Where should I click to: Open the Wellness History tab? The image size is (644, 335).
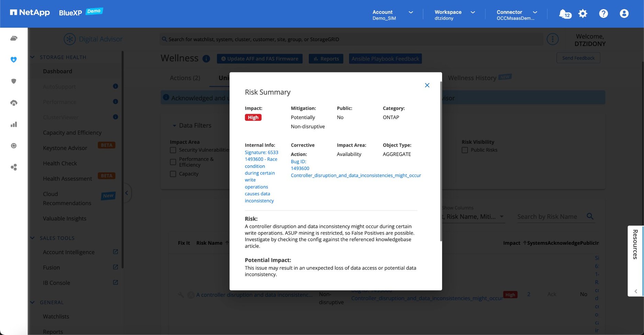pyautogui.click(x=472, y=78)
